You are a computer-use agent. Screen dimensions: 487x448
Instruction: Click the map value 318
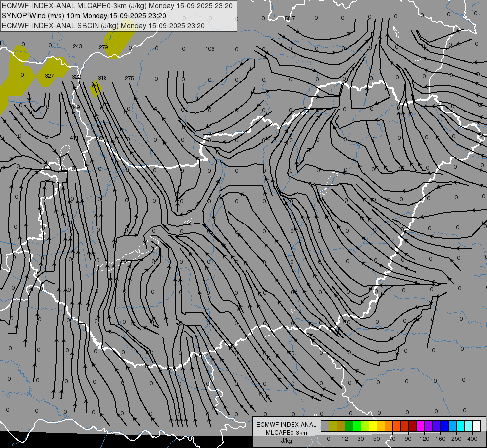click(102, 78)
